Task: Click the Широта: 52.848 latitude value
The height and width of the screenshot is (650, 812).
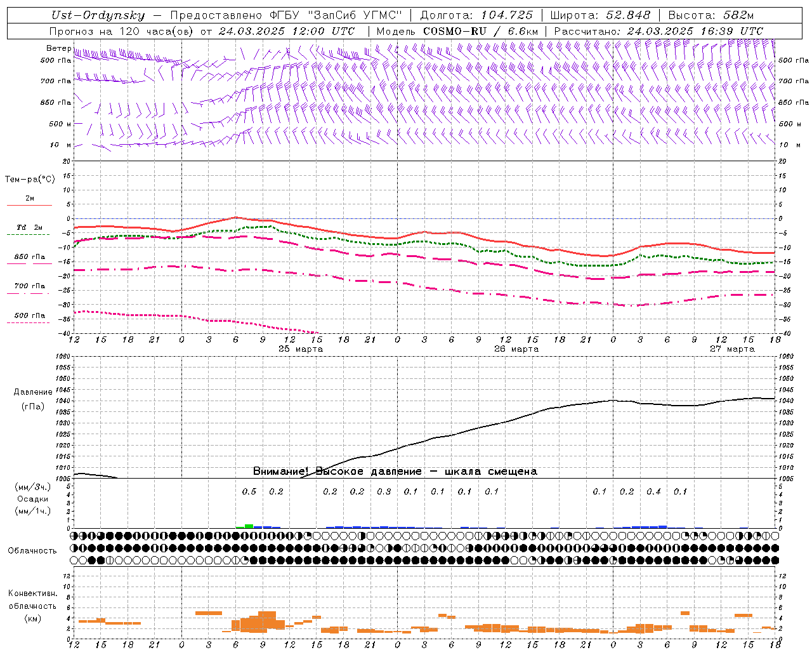Action: [x=600, y=16]
